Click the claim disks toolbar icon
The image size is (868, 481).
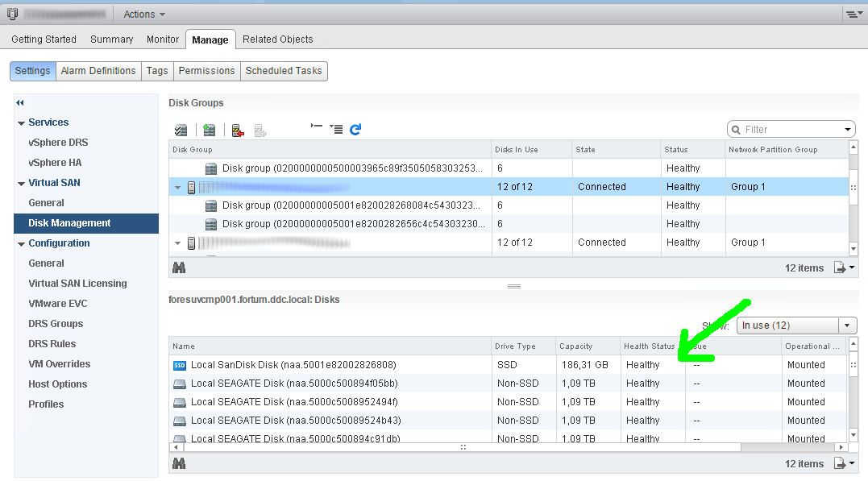pyautogui.click(x=181, y=130)
